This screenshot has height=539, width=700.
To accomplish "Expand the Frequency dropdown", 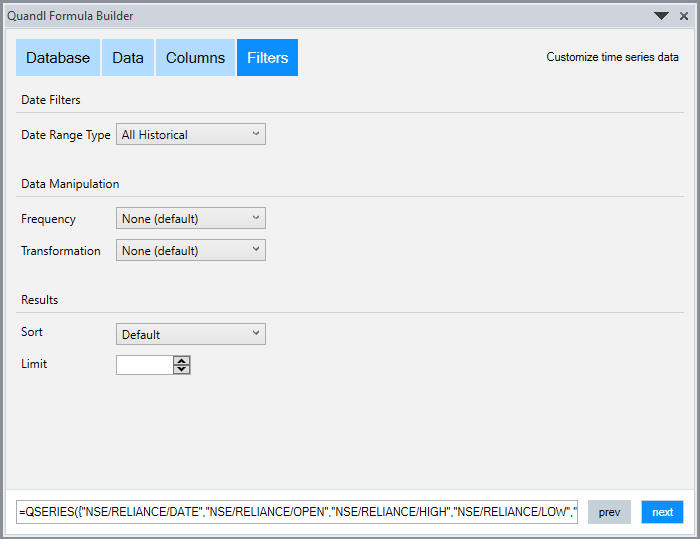I will click(191, 218).
